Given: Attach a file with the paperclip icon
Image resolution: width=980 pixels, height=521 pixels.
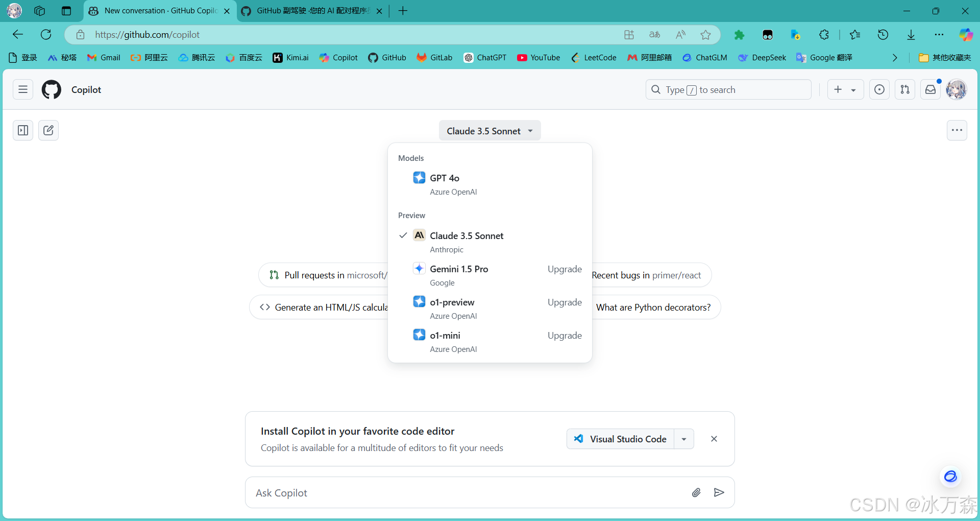Looking at the screenshot, I should pyautogui.click(x=696, y=492).
